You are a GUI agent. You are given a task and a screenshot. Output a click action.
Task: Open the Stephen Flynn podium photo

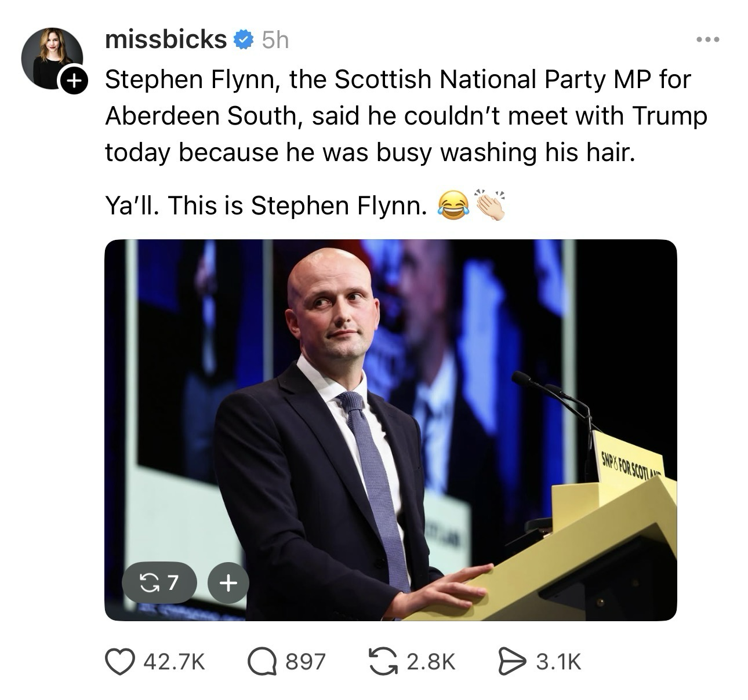pyautogui.click(x=390, y=429)
